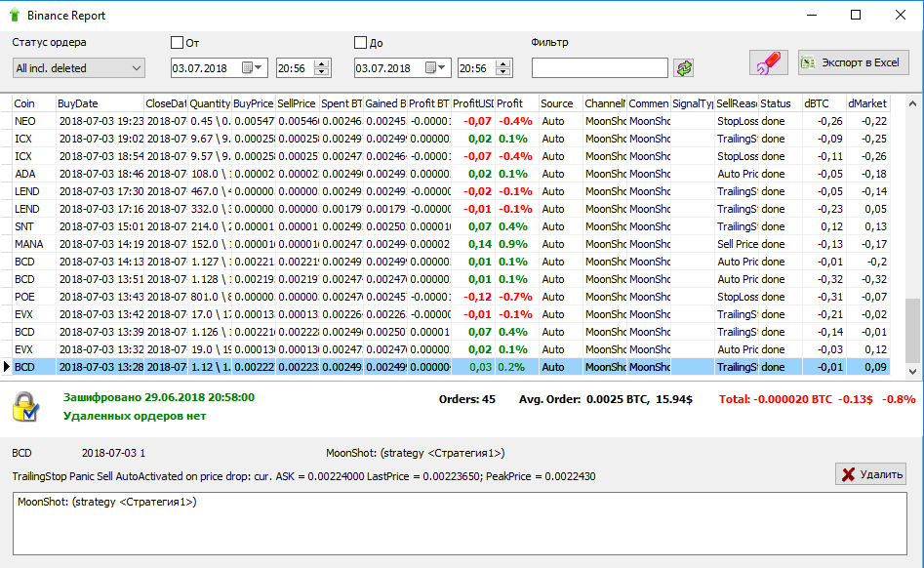The width and height of the screenshot is (924, 568).
Task: Maximize the Binance Report window
Action: point(856,15)
